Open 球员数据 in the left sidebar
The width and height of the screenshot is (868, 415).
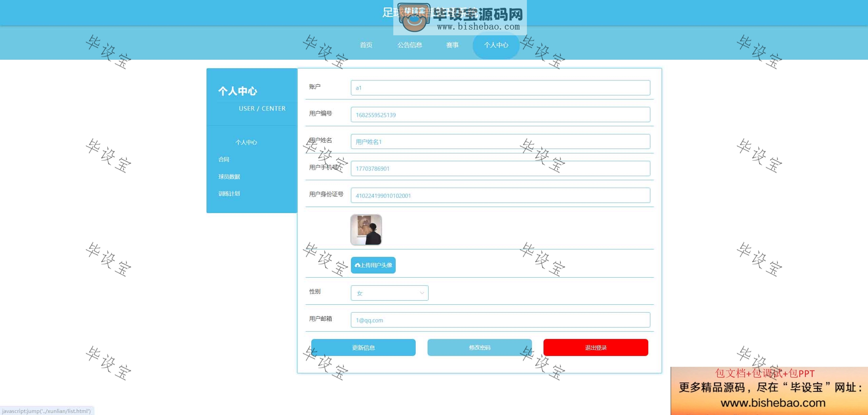[x=229, y=176]
